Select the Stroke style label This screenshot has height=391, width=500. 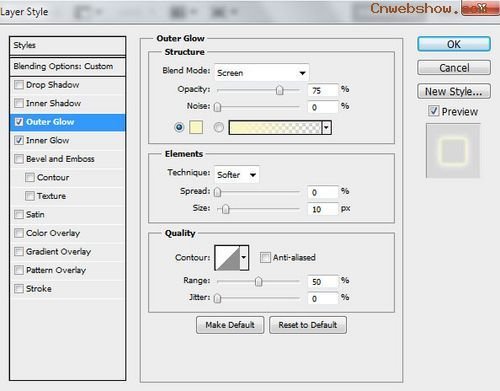point(39,289)
